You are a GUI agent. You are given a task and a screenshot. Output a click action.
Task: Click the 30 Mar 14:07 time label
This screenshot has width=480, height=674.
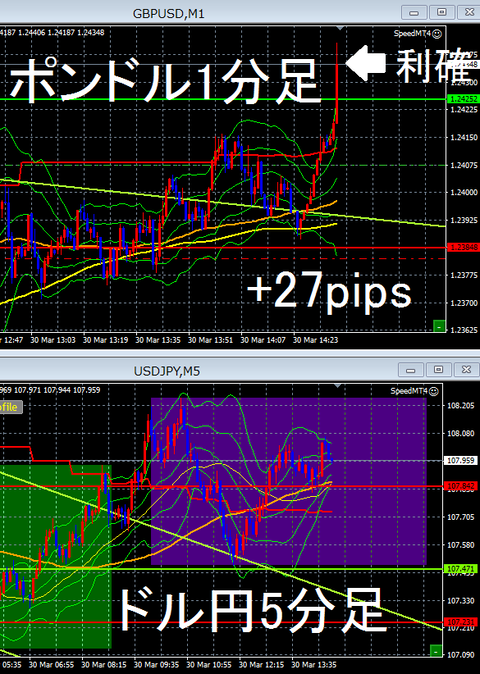tap(263, 340)
